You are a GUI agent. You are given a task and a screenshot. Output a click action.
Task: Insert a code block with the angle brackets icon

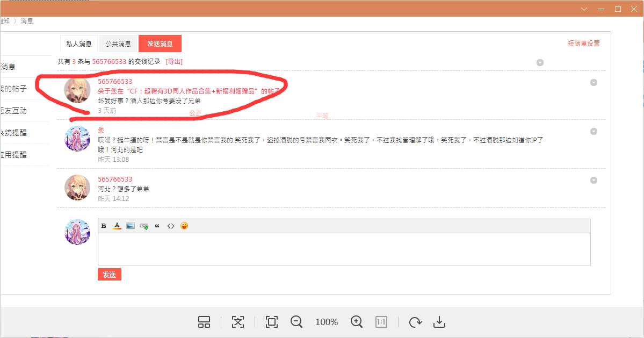point(171,226)
